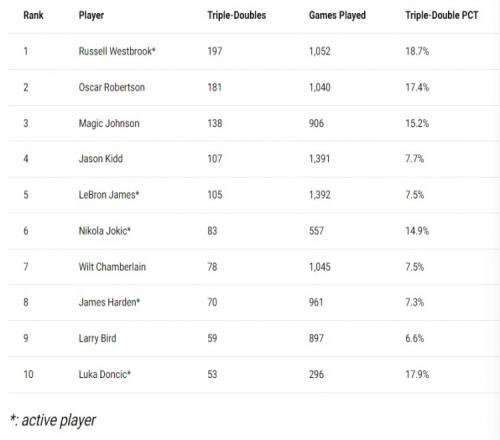Select Jokic's 14.9% percentage cell
The height and width of the screenshot is (440, 500).
417,231
